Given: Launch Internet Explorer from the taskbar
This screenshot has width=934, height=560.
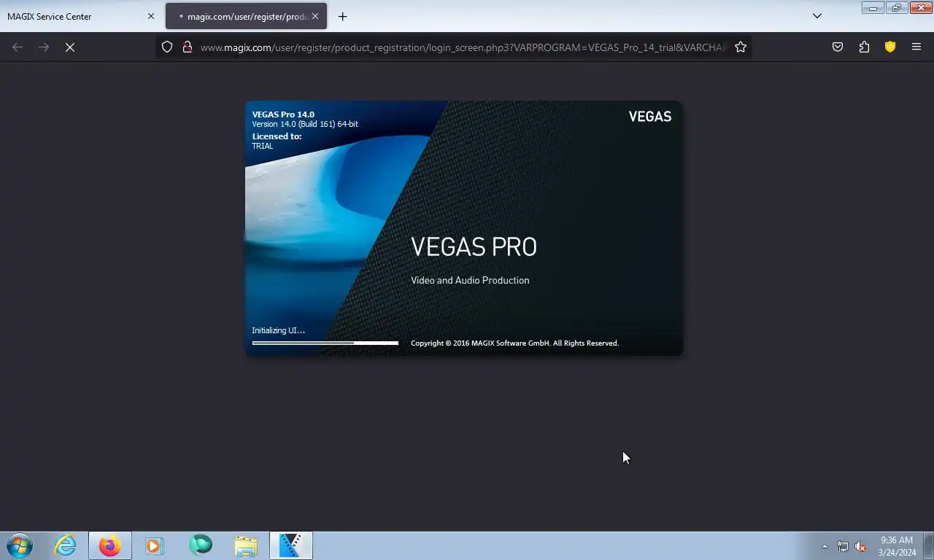Looking at the screenshot, I should coord(65,545).
